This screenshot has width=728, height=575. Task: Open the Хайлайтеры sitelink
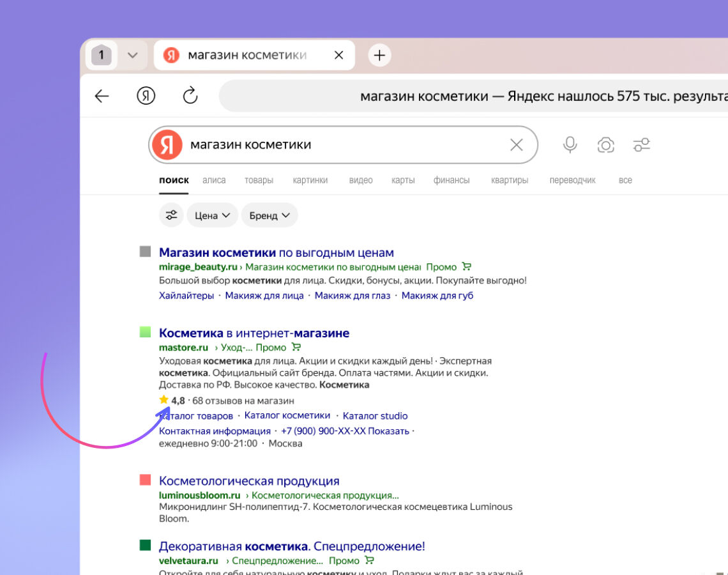(x=186, y=296)
